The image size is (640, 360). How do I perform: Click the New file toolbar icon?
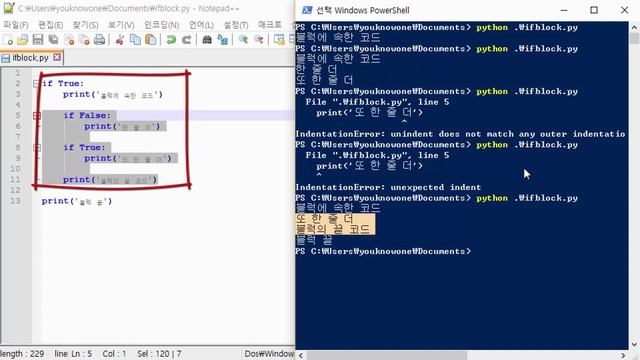[8, 40]
